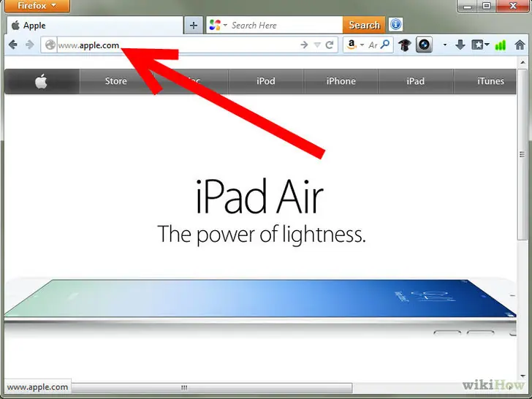Open iPad in the Apple navigation bar

[416, 81]
